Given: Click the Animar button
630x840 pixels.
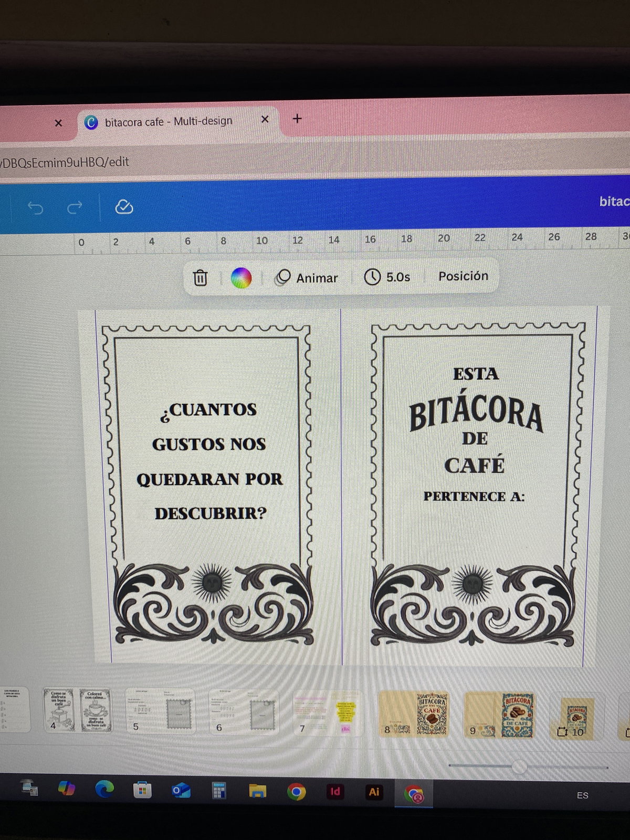Looking at the screenshot, I should 307,278.
